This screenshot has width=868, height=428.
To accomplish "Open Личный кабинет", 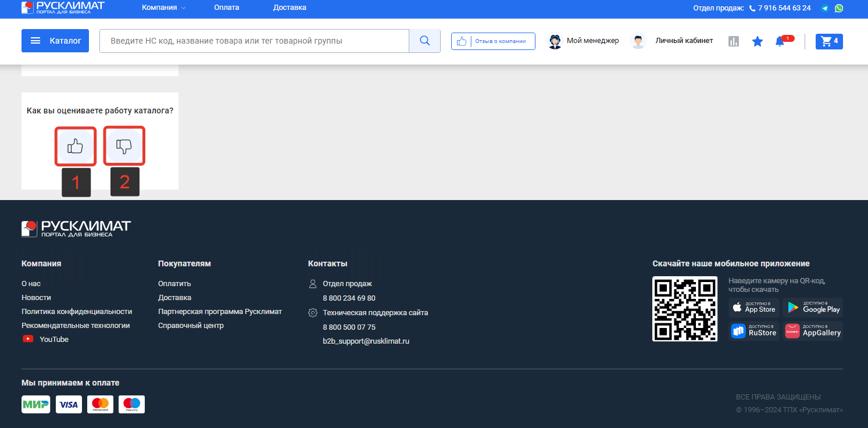I will point(671,41).
